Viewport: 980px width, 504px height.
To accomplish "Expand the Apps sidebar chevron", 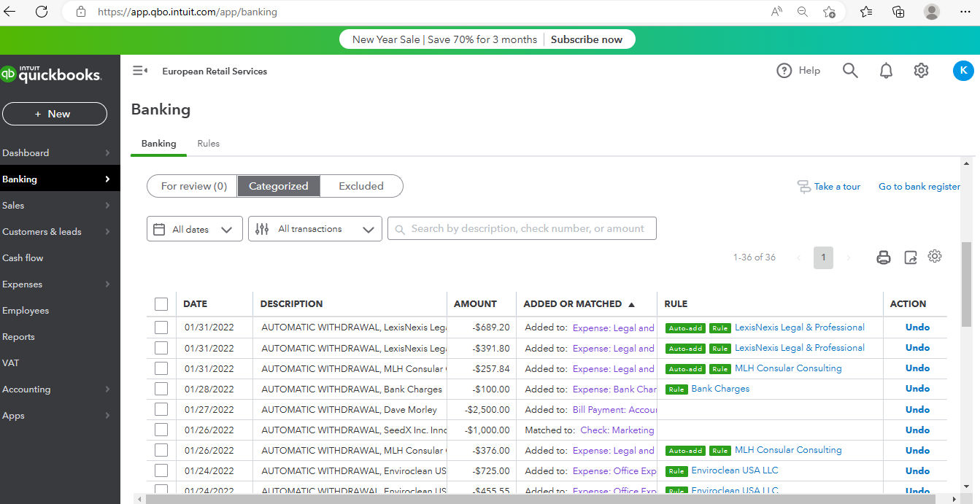I will [107, 416].
